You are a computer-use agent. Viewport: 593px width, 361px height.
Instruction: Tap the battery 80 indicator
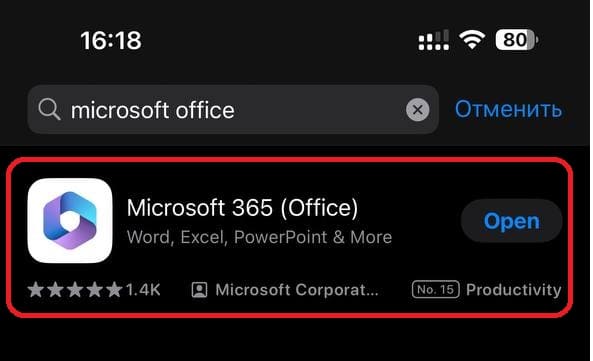[517, 40]
